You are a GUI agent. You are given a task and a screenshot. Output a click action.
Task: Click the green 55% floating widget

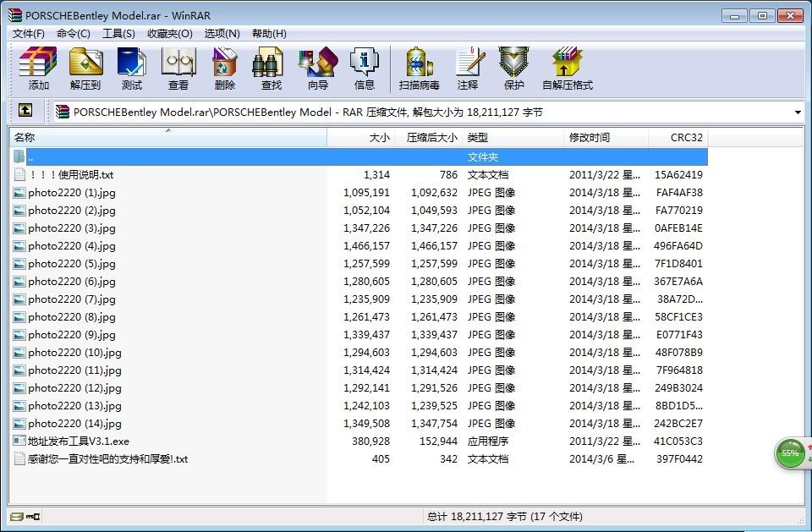point(790,453)
